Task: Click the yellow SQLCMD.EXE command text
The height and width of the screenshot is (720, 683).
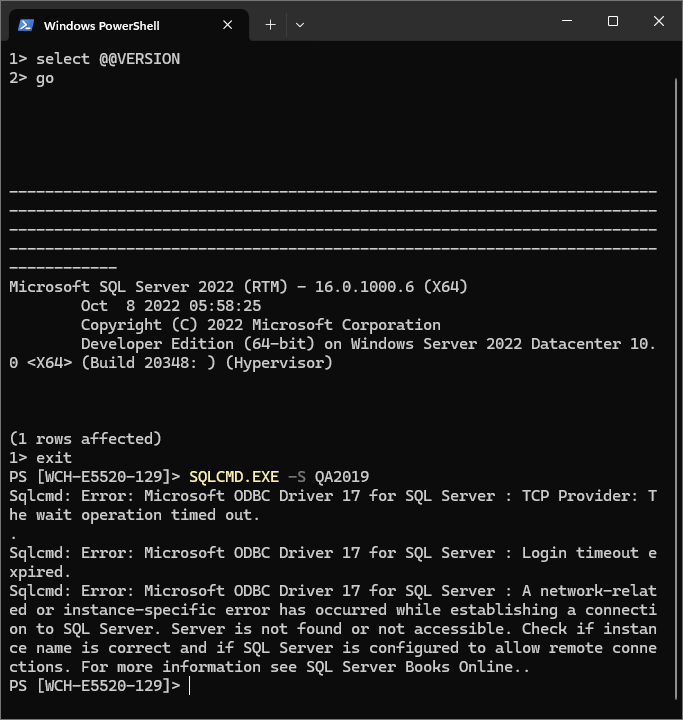Action: [x=234, y=477]
